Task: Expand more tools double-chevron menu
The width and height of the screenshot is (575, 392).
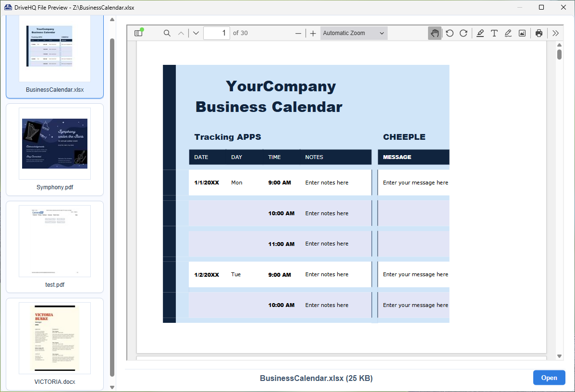Action: coord(555,33)
